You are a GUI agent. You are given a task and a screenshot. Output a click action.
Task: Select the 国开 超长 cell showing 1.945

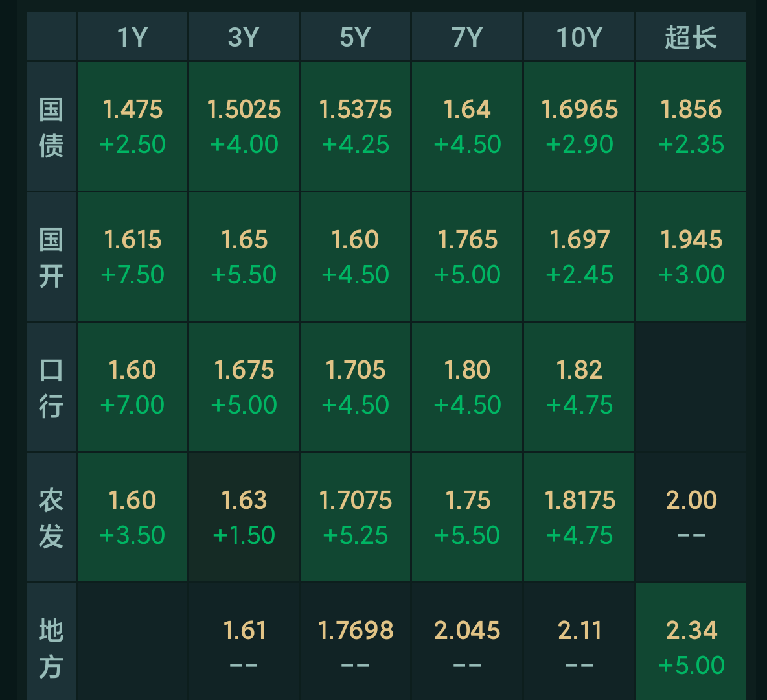689,256
